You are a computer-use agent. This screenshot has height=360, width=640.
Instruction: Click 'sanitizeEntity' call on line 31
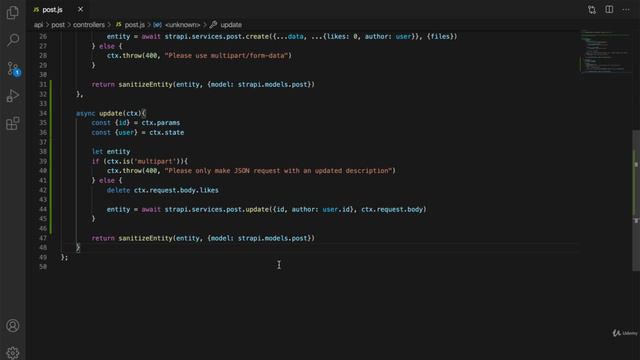point(145,84)
